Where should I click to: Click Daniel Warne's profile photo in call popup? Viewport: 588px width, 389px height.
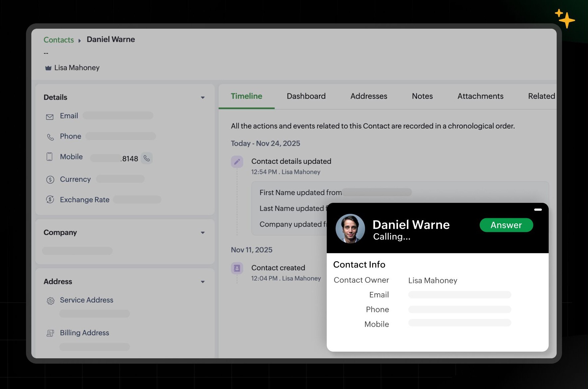pyautogui.click(x=350, y=229)
